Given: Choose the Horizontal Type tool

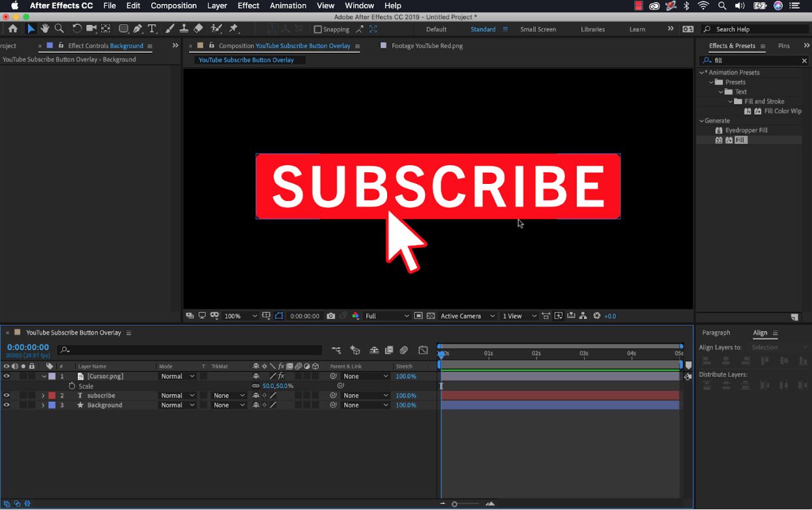Looking at the screenshot, I should coord(152,28).
